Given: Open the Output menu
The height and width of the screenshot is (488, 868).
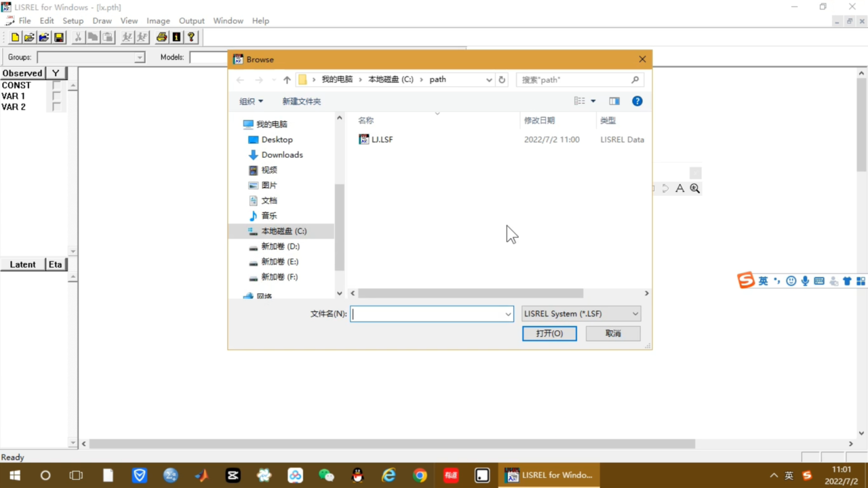Looking at the screenshot, I should pyautogui.click(x=192, y=21).
